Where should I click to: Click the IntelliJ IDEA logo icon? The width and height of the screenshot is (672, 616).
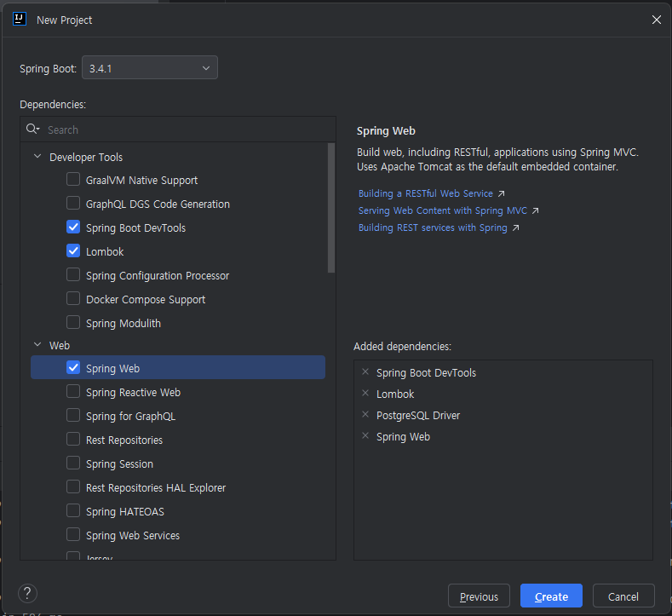tap(20, 20)
